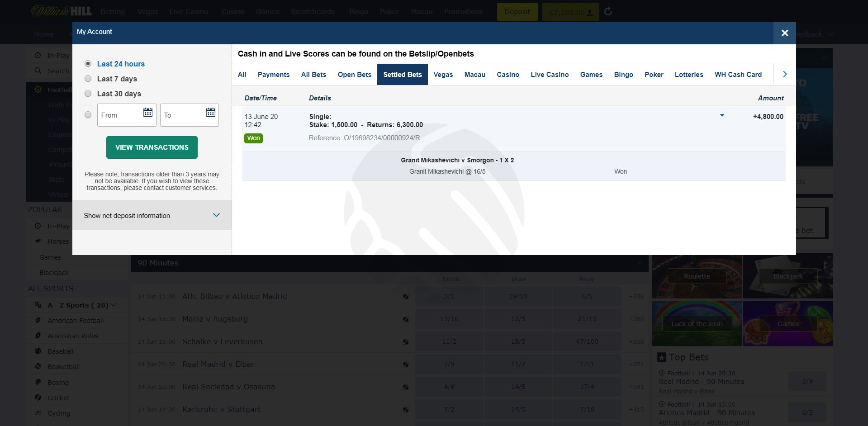Open Promotions in top navigation

463,11
